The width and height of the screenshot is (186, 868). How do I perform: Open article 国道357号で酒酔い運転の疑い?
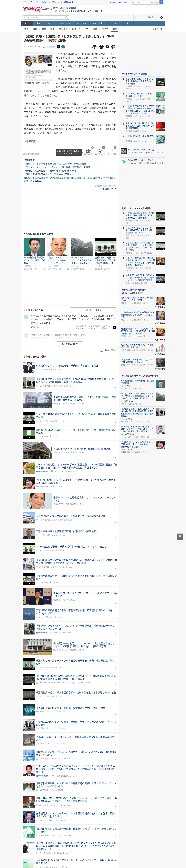click(x=70, y=516)
